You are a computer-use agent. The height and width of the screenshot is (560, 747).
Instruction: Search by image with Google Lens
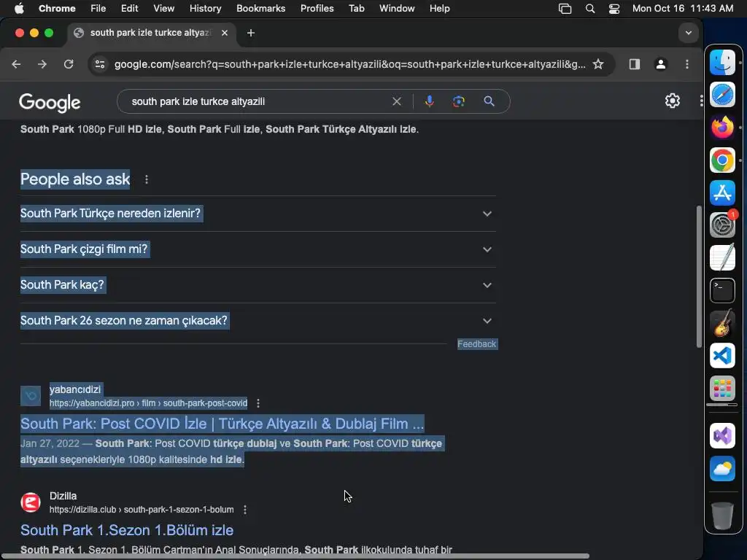[459, 101]
